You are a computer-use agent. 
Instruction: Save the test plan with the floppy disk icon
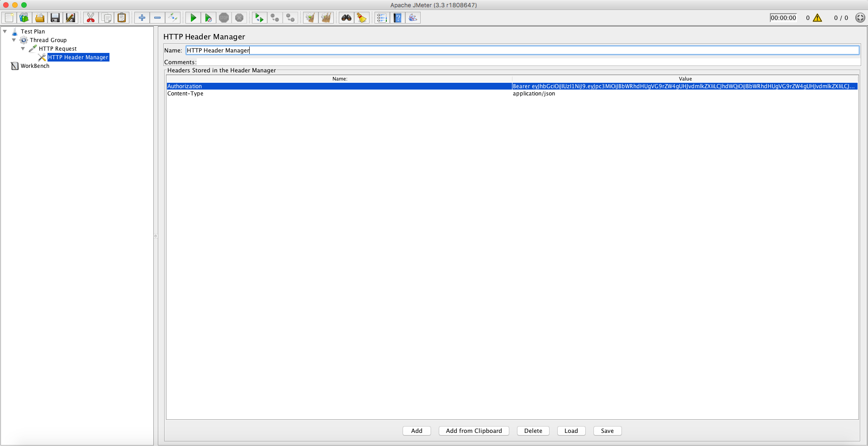click(x=55, y=18)
